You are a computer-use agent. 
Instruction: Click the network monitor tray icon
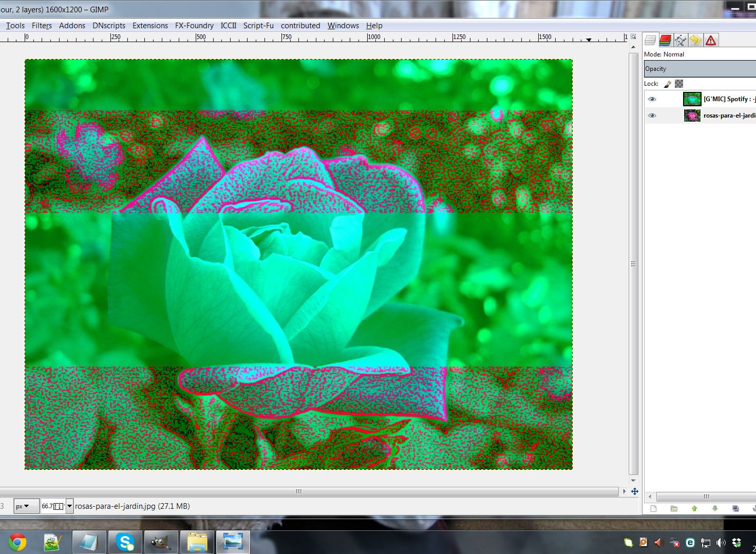[706, 543]
